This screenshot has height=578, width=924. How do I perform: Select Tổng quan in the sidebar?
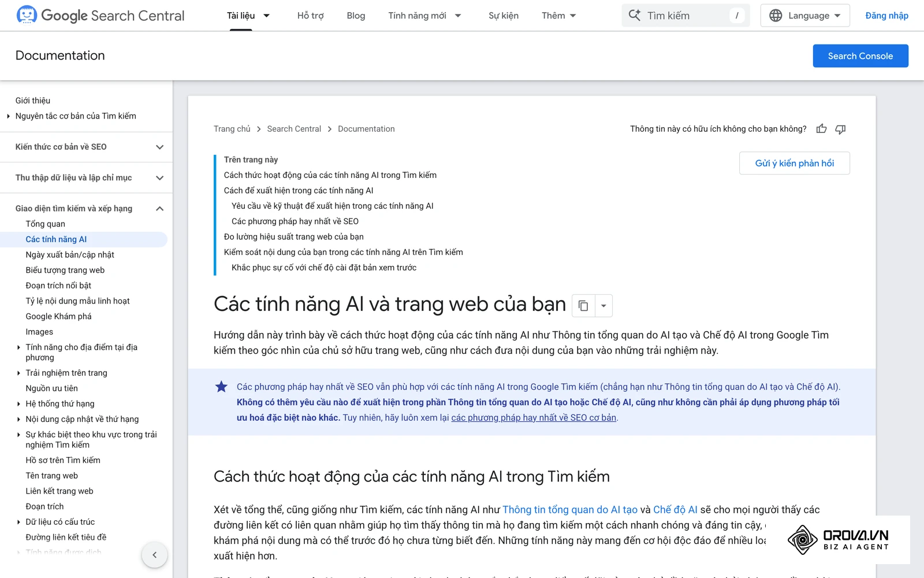click(x=45, y=224)
